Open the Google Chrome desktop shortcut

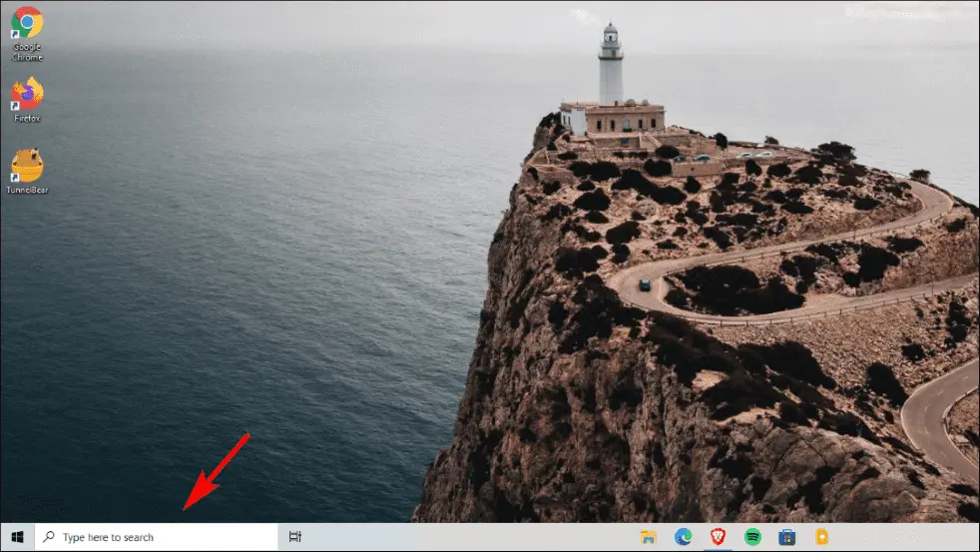click(x=27, y=34)
